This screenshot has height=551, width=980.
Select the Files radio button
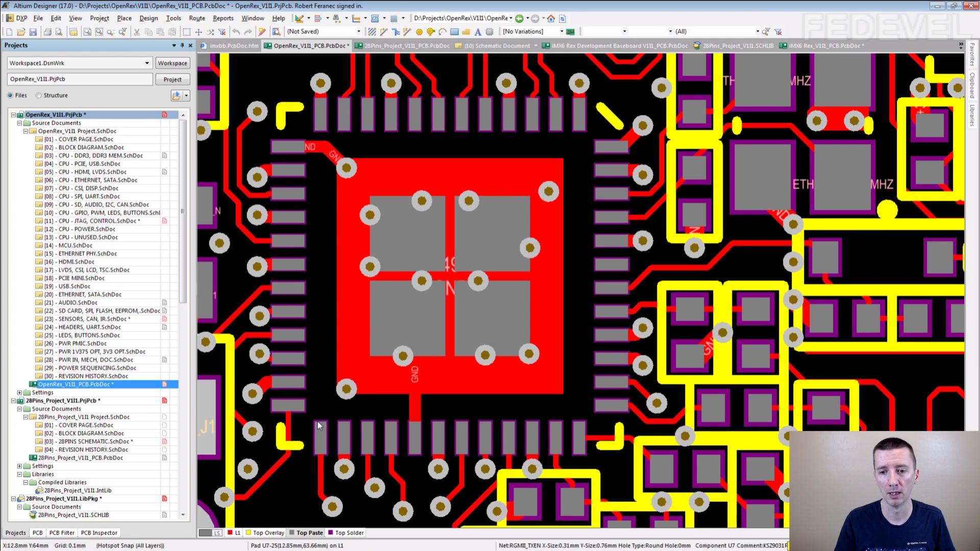(10, 95)
